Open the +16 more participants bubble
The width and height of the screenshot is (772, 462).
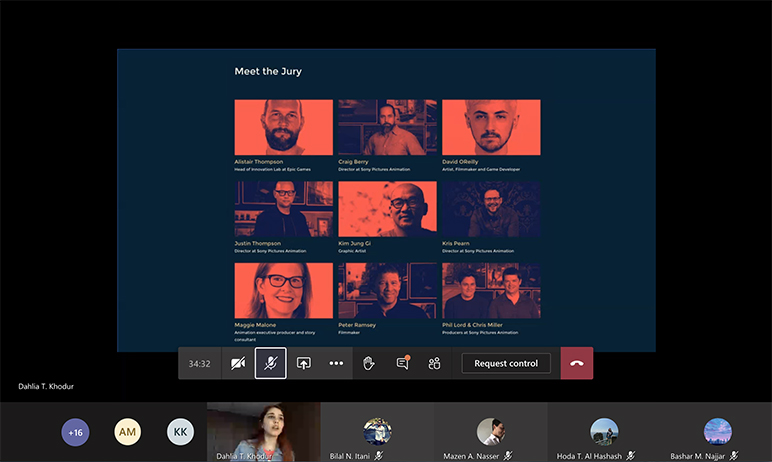coord(75,432)
